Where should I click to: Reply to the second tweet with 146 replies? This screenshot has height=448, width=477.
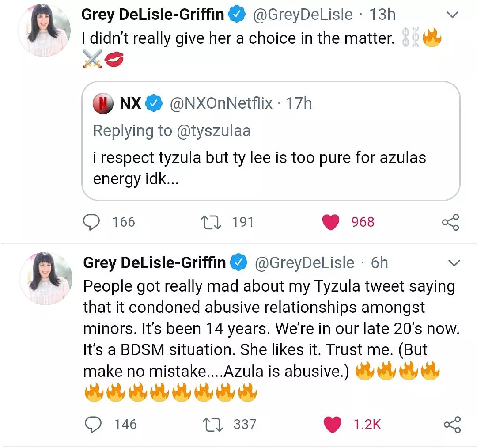point(93,424)
